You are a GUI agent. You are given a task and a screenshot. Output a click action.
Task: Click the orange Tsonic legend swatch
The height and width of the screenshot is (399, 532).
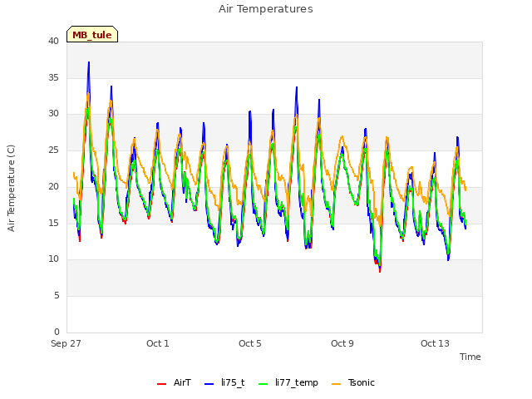[x=336, y=384]
